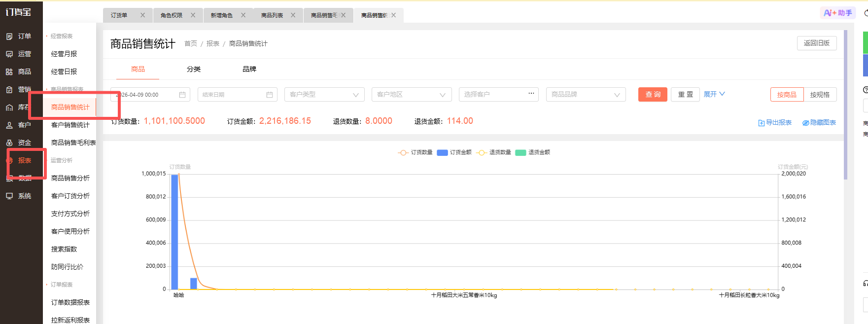The height and width of the screenshot is (324, 868).
Task: Select the 分类 statistics tab
Action: (194, 69)
